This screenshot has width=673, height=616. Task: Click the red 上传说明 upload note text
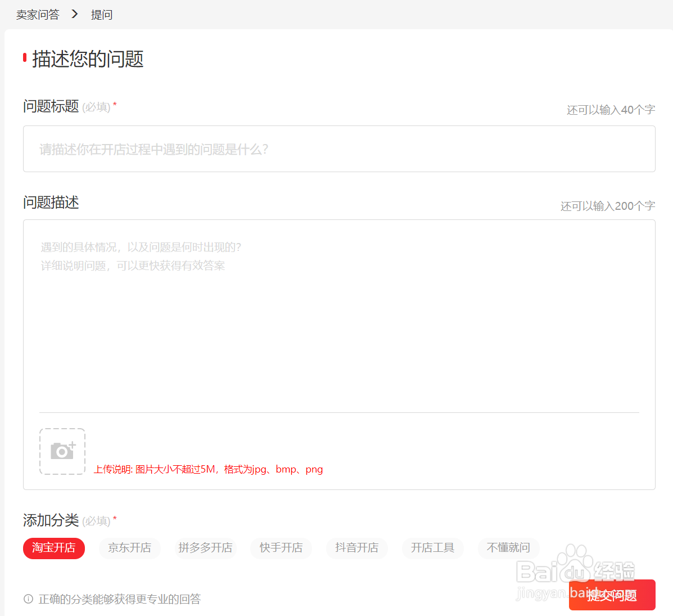pyautogui.click(x=208, y=469)
